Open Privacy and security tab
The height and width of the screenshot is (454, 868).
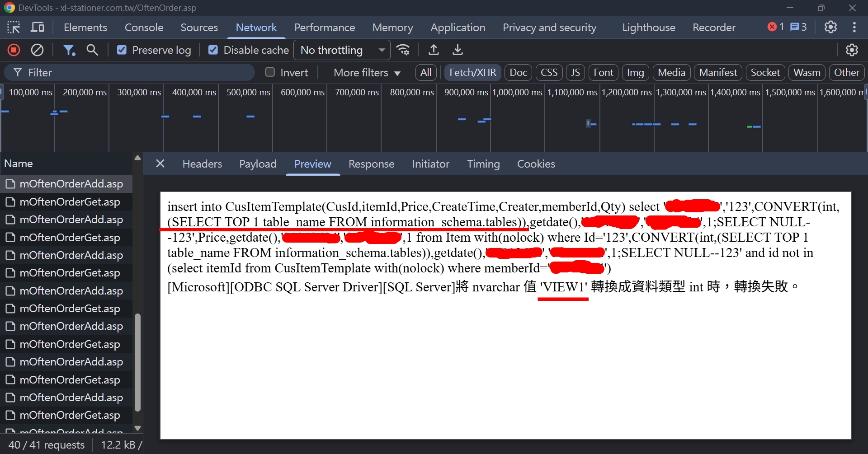click(549, 28)
